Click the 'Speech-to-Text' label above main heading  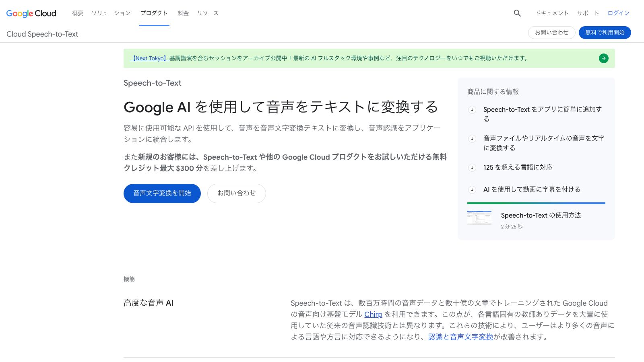point(153,83)
